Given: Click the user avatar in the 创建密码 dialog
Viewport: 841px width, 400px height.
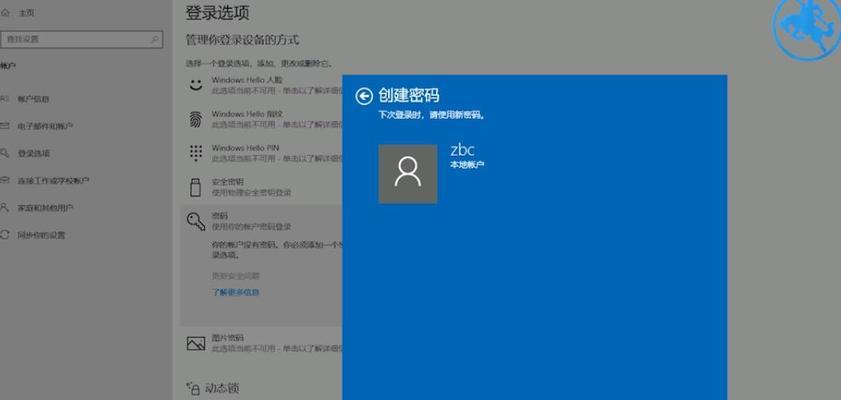Looking at the screenshot, I should [x=408, y=174].
